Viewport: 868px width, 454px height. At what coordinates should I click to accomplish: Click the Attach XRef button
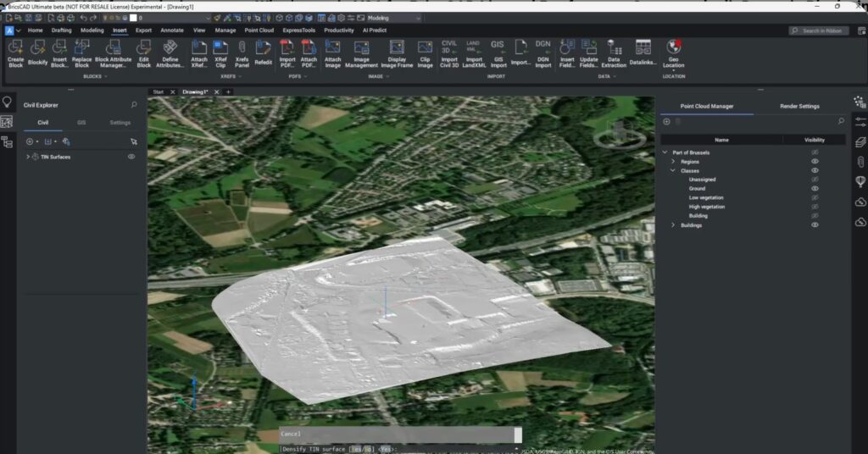pos(198,53)
